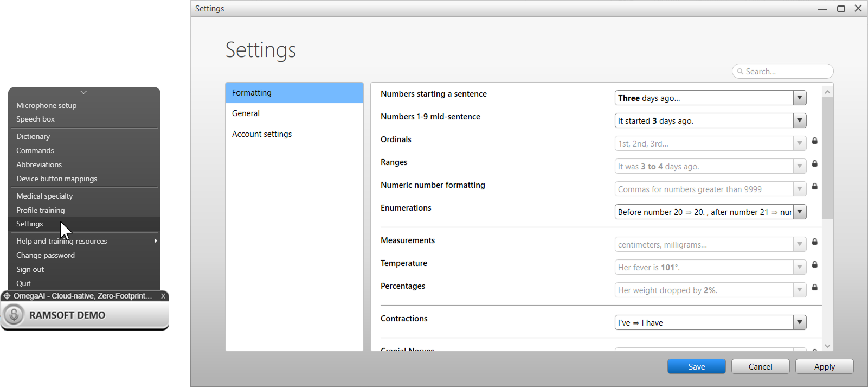Close the OmegaAI speech bar with X
The image size is (868, 387).
pos(163,296)
